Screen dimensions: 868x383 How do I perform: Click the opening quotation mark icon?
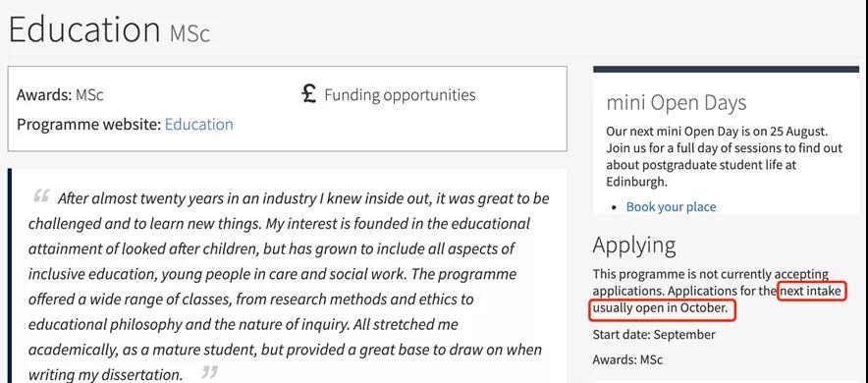click(x=41, y=195)
